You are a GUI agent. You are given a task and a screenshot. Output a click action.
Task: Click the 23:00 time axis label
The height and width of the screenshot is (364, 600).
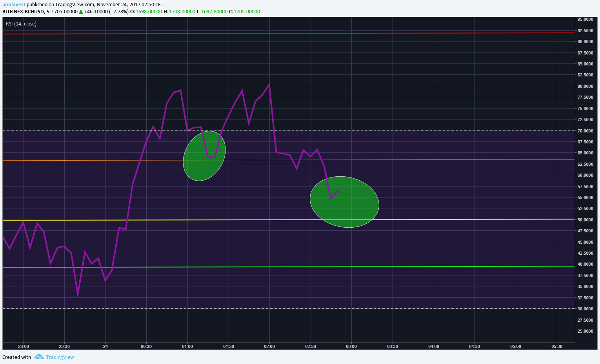24,346
